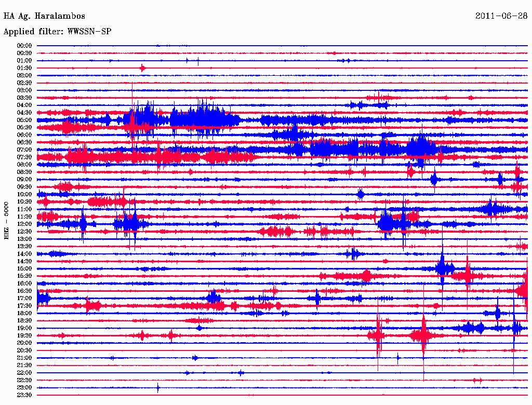This screenshot has width=532, height=405.
Task: Select the 12:30 time label
Action: [x=24, y=232]
